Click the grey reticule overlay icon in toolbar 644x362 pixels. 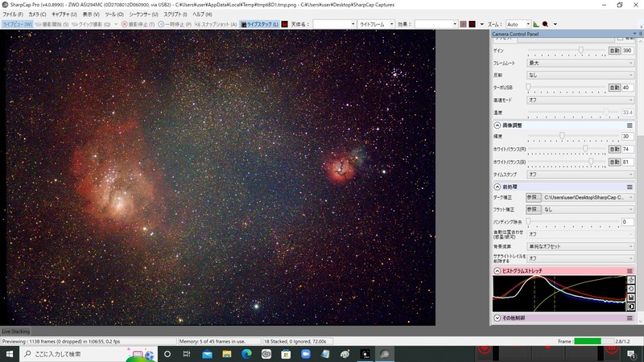click(x=464, y=24)
